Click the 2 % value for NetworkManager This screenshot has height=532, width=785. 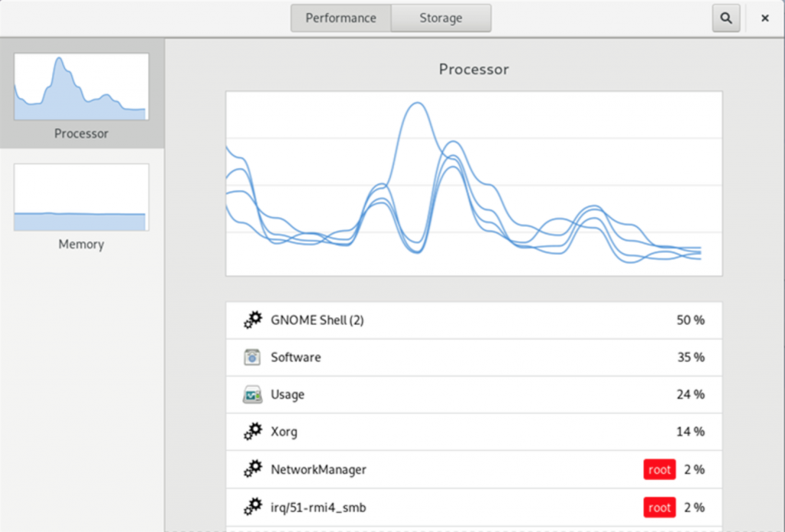[695, 469]
